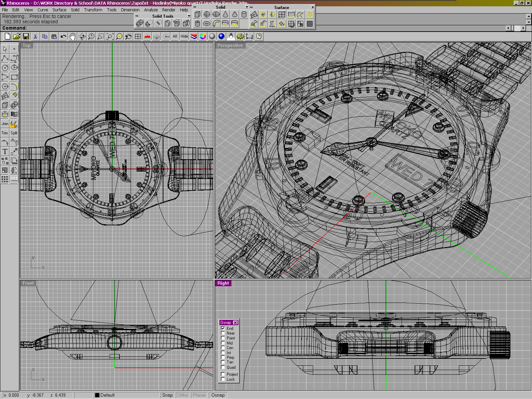Collapse the Surface toolbar with minus button
The height and width of the screenshot is (399, 532).
tap(251, 7)
